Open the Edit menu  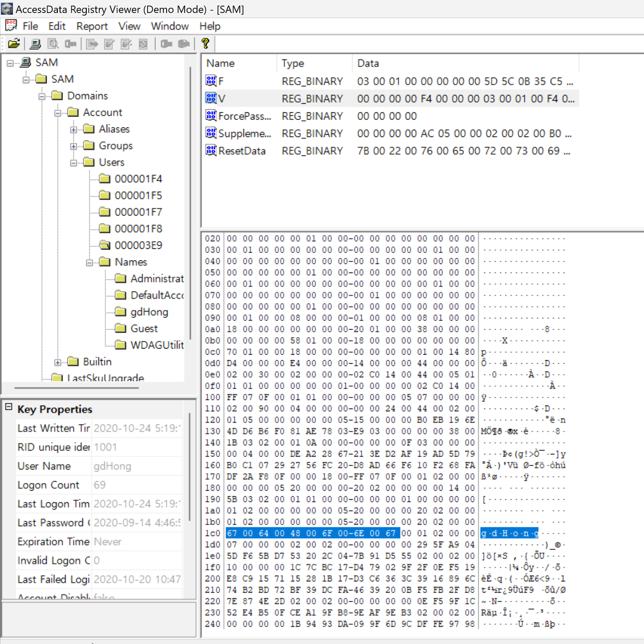pos(57,26)
